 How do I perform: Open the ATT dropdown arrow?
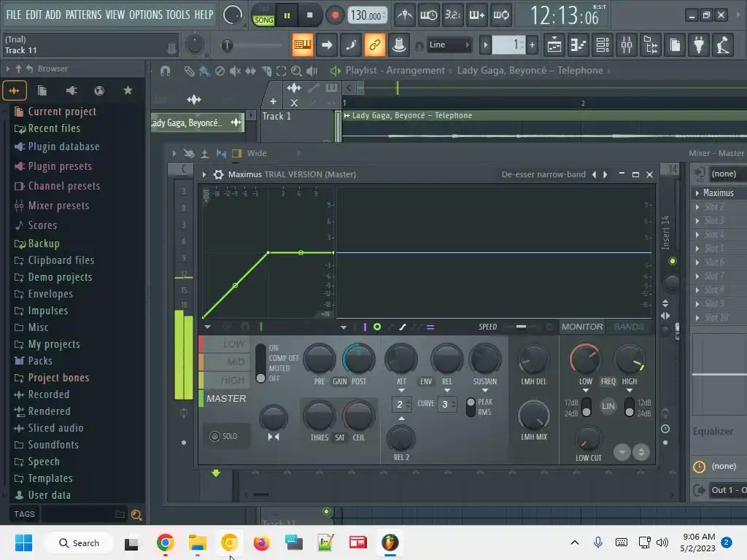(402, 391)
